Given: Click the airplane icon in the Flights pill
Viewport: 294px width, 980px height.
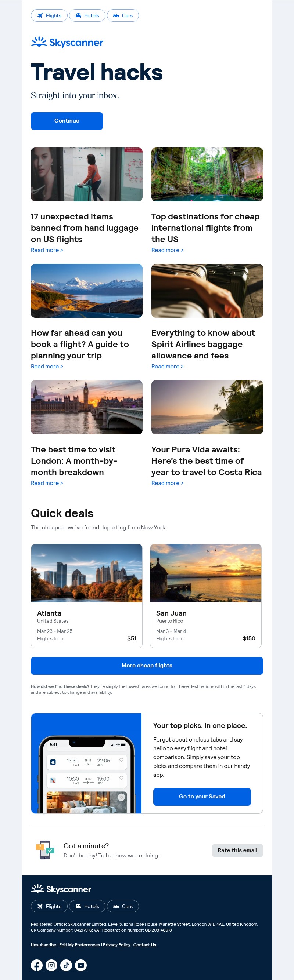Looking at the screenshot, I should point(40,16).
